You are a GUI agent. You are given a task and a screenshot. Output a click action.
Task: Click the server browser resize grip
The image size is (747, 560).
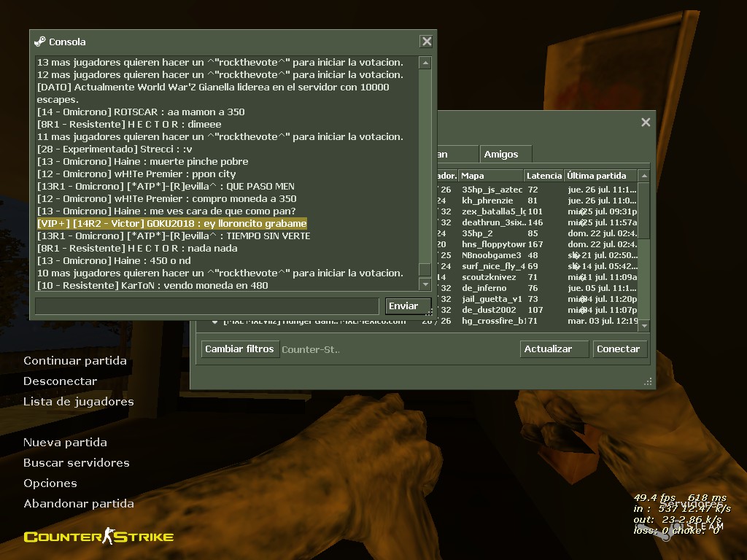click(x=648, y=382)
